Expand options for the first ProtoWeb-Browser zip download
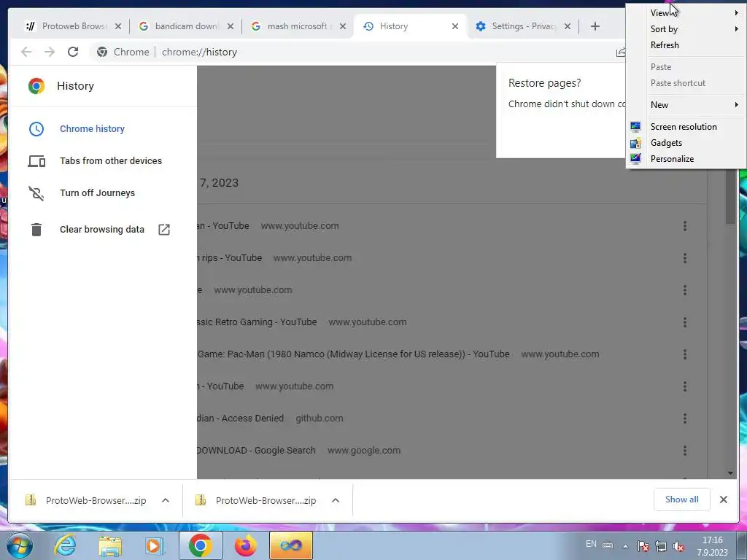Viewport: 747px width, 560px height. point(166,500)
